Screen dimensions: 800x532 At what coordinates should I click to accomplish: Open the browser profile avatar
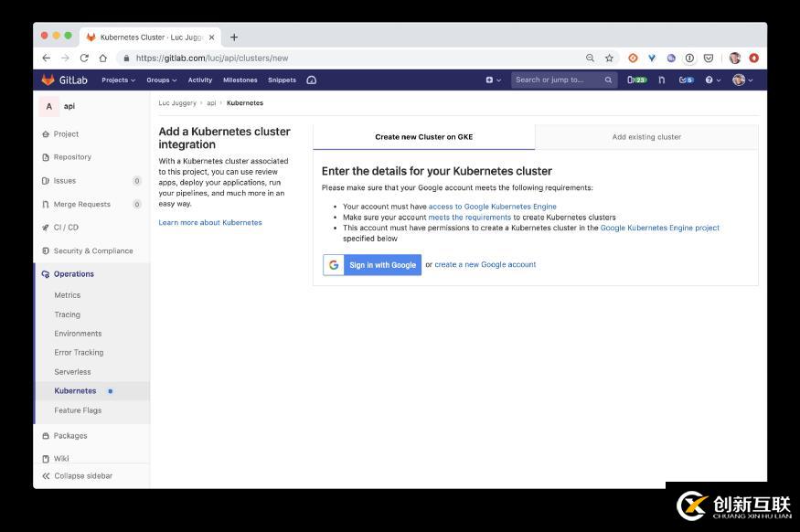[735, 59]
